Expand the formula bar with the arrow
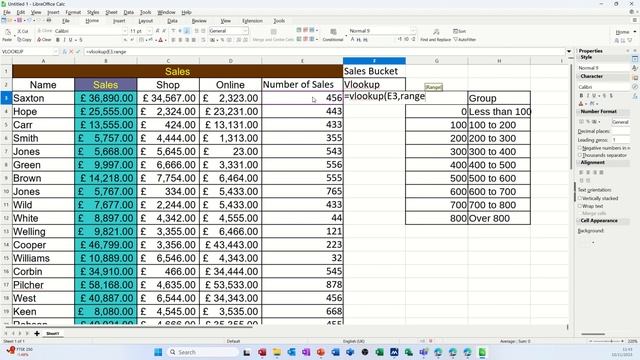Viewport: 640px width, 360px height. coord(569,51)
